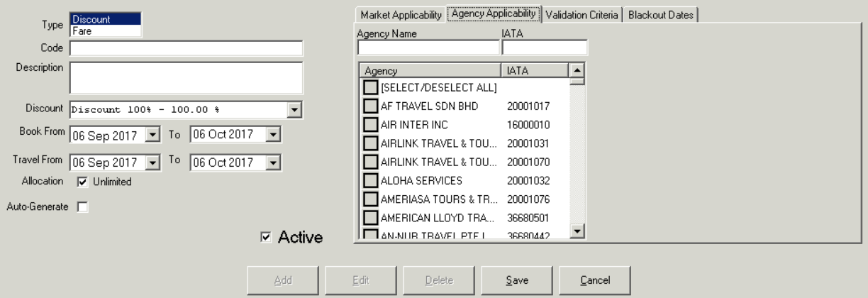Screen dimensions: 868x298
Task: Check the AMERICAN LLOYD TRA... box
Action: coord(371,217)
